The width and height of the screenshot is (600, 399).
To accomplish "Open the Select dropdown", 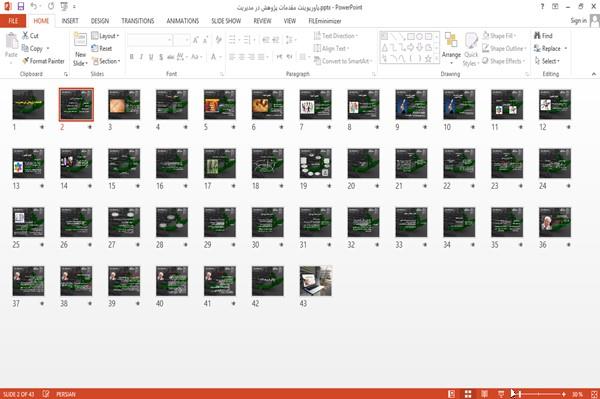I will pyautogui.click(x=547, y=61).
